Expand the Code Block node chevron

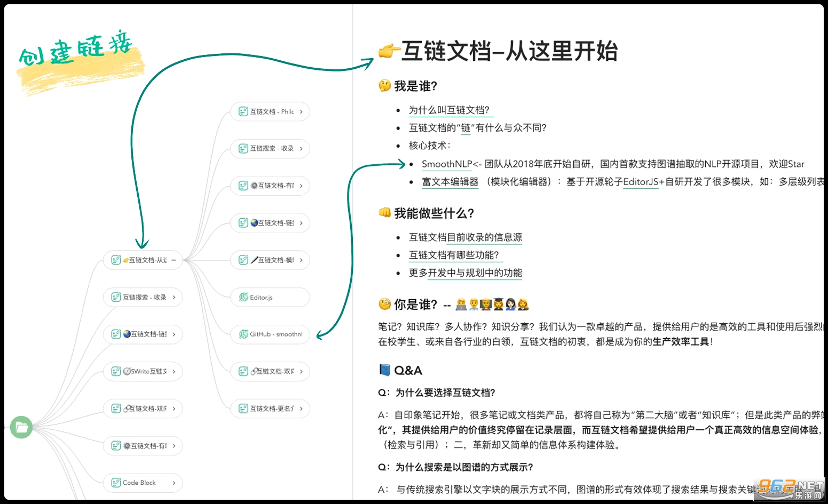tap(174, 483)
